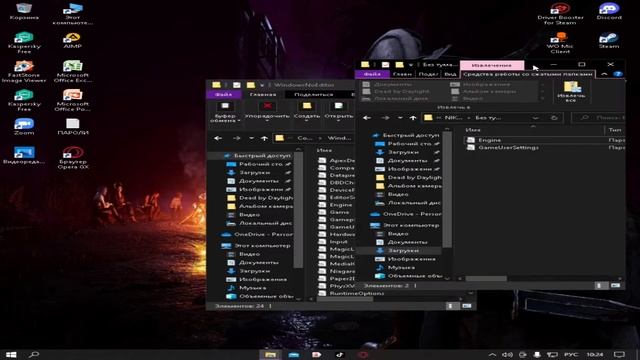Go back in the archive window
The width and height of the screenshot is (640, 360).
click(367, 118)
